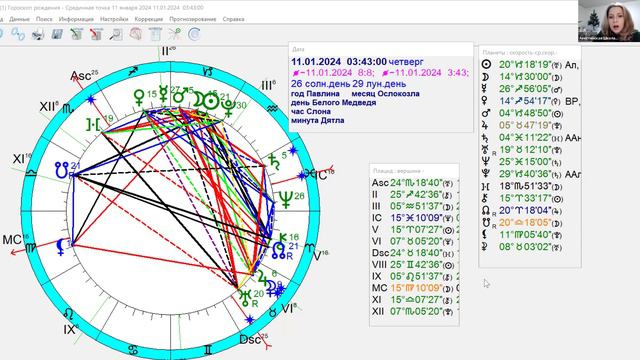Select the Jupiter row 05°47'19"
Image resolution: width=640 pixels, height=360 pixels.
click(530, 125)
